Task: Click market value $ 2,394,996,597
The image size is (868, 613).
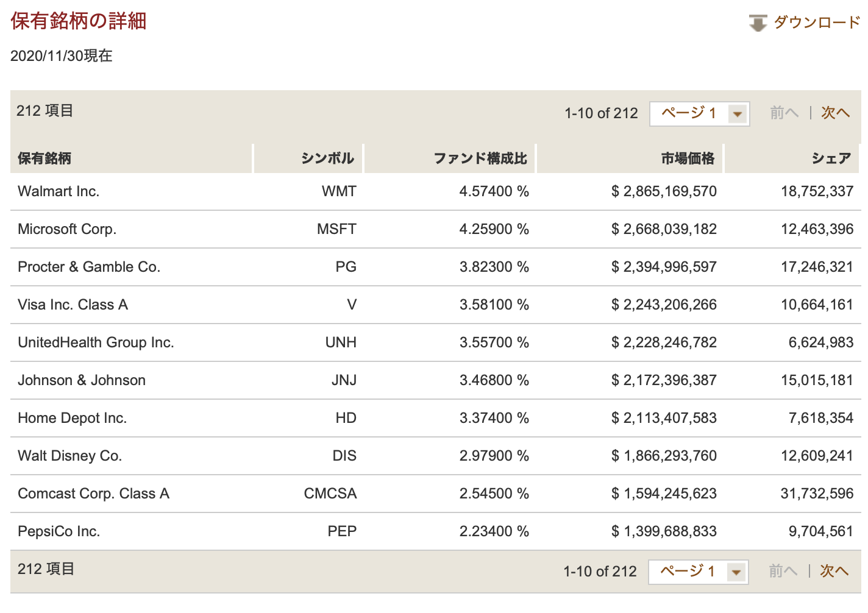Action: pos(664,267)
